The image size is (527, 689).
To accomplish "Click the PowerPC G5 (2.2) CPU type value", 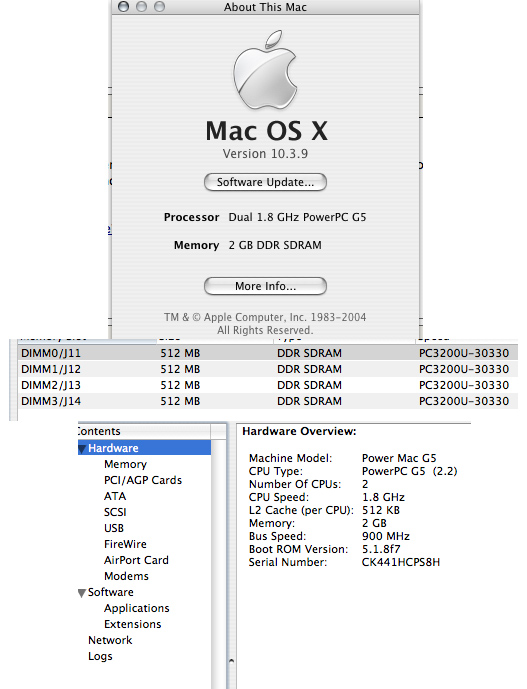I will pos(410,471).
